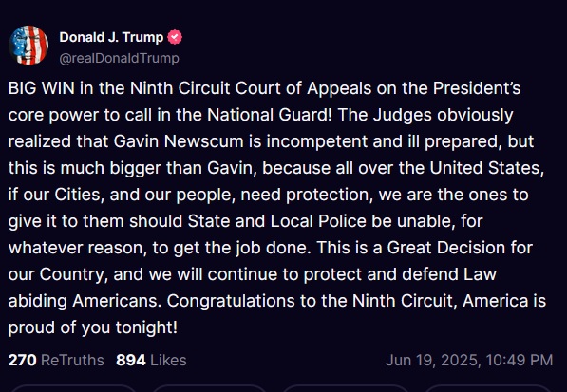Click the first action button under ReTruths count

[73, 388]
